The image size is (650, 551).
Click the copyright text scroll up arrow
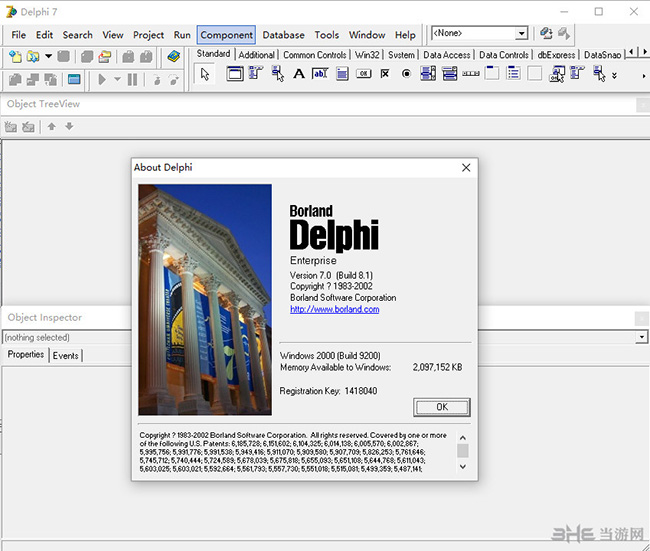463,438
